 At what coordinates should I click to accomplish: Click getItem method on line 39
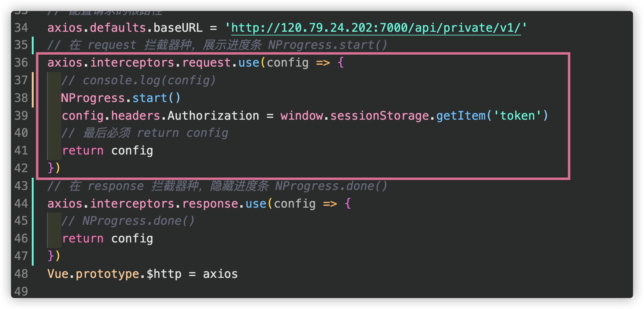point(461,116)
